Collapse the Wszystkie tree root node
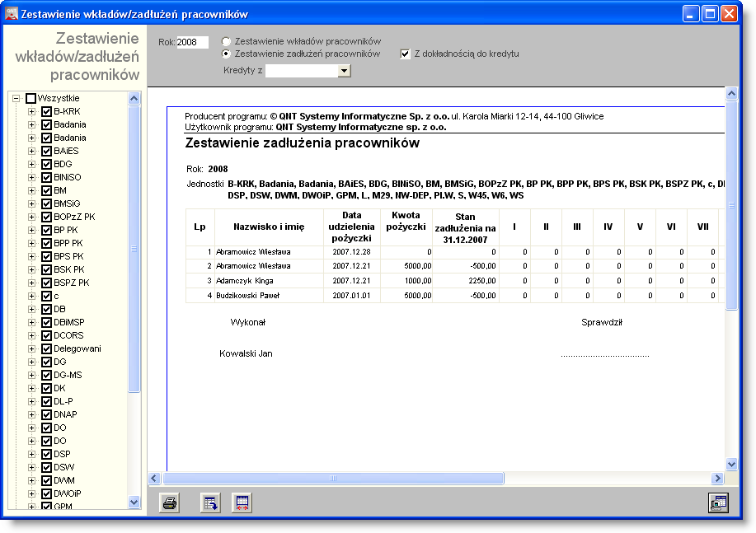This screenshot has height=533, width=756. tap(16, 98)
